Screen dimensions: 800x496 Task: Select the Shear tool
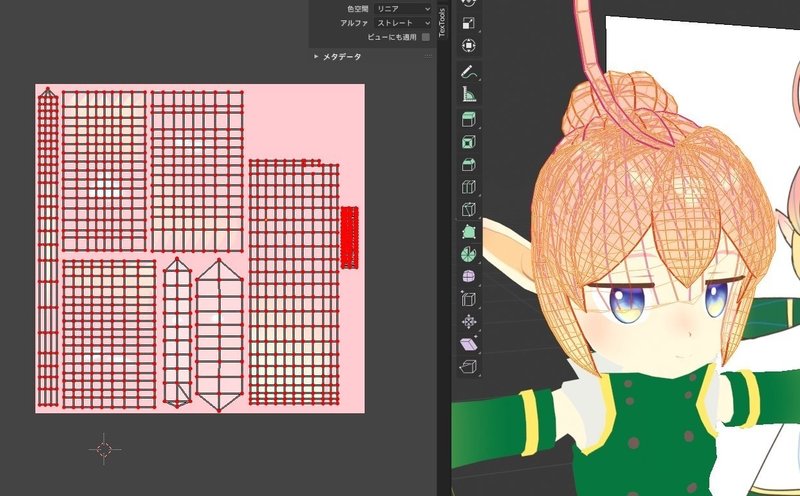click(x=468, y=344)
